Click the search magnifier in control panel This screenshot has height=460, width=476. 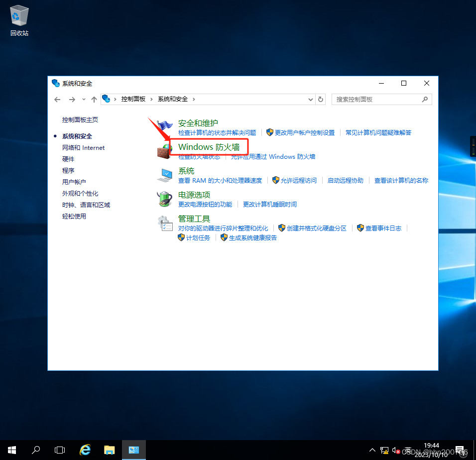[x=425, y=99]
